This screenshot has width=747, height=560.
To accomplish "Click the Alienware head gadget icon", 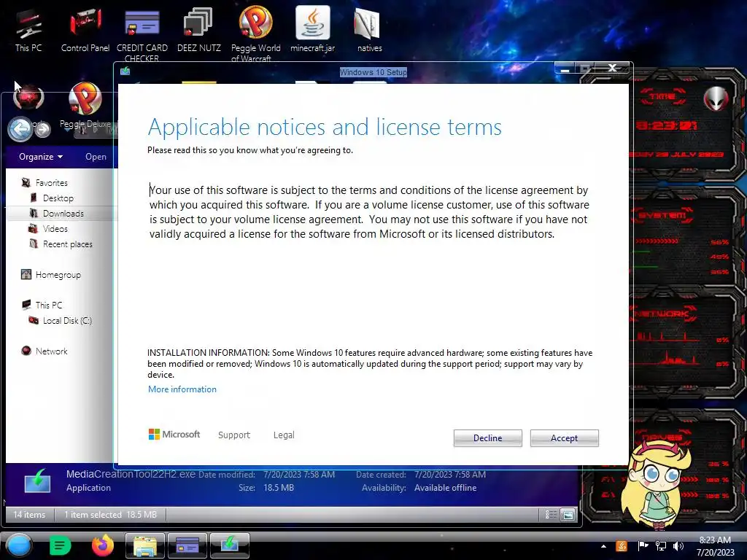I will [716, 98].
